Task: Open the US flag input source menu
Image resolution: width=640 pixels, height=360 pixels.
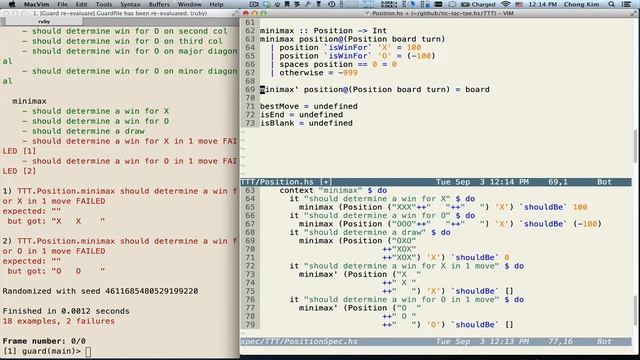Action: click(519, 4)
